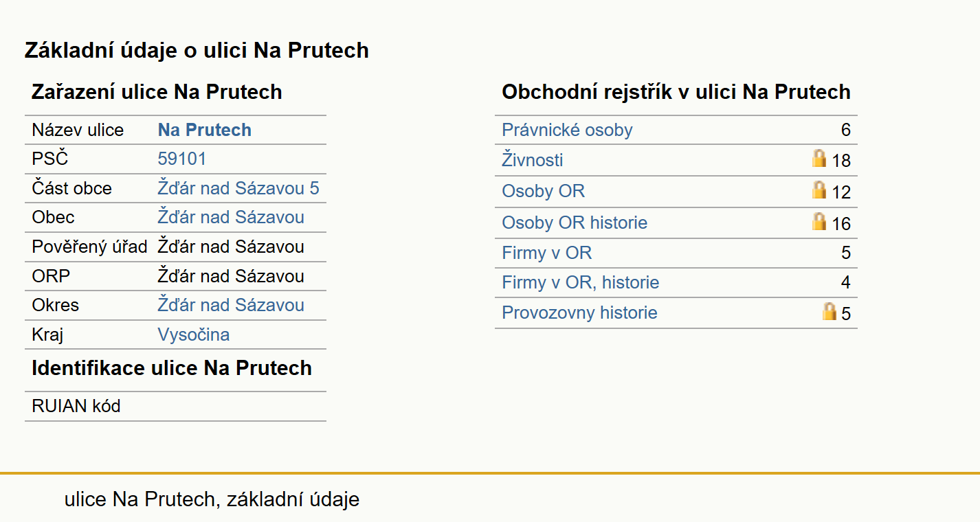This screenshot has height=522, width=980.
Task: Click the Na Prutech street name link
Action: coord(204,130)
